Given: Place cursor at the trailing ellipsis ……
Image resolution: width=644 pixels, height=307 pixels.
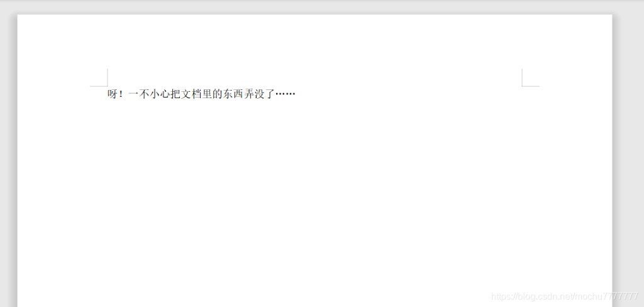Looking at the screenshot, I should click(x=285, y=94).
